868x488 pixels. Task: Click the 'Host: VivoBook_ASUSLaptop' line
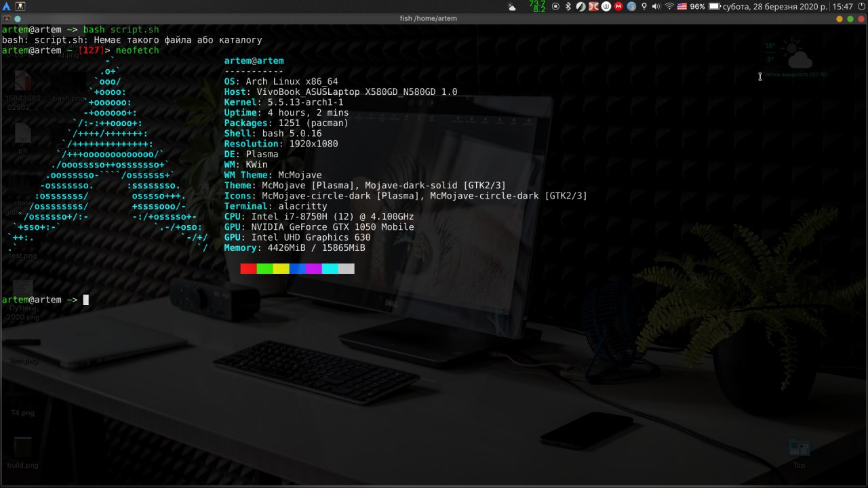click(340, 92)
